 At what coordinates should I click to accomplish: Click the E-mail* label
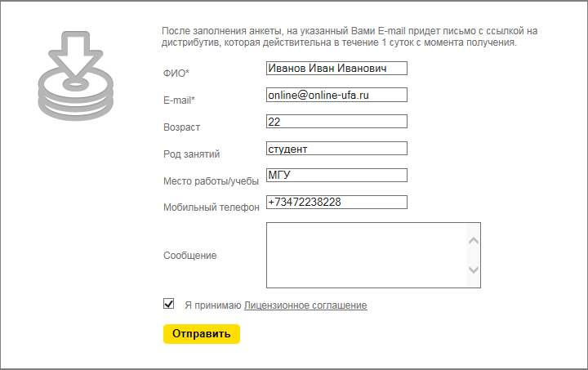(179, 100)
